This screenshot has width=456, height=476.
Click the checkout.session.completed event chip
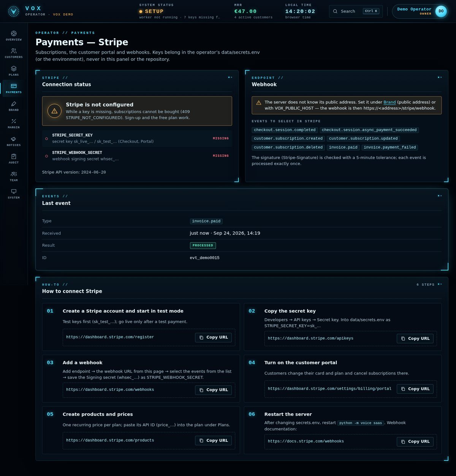(x=285, y=130)
